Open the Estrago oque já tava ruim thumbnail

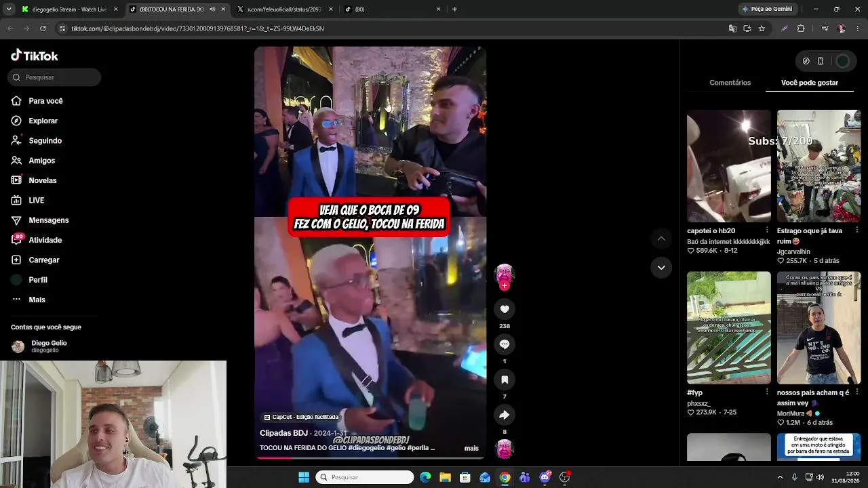(819, 166)
